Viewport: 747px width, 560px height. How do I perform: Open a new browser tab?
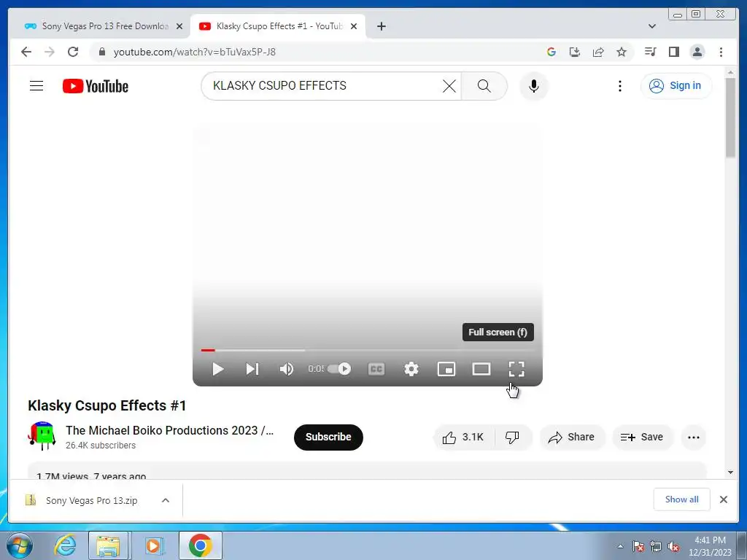click(x=381, y=26)
